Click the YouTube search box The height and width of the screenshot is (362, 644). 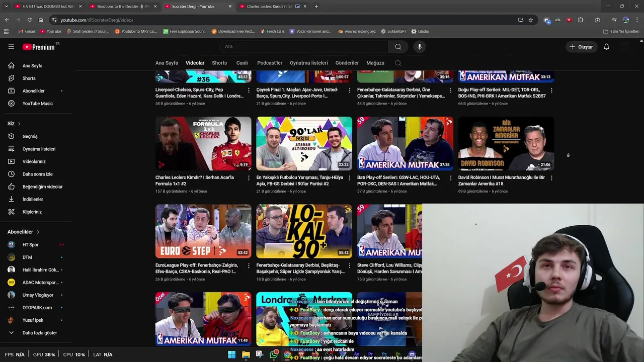[x=304, y=47]
